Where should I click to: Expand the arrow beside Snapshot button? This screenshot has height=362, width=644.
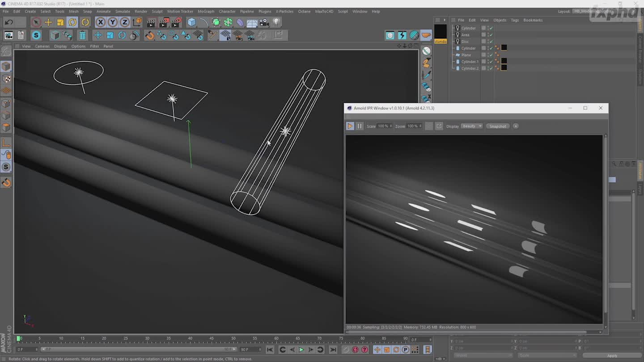click(x=516, y=126)
